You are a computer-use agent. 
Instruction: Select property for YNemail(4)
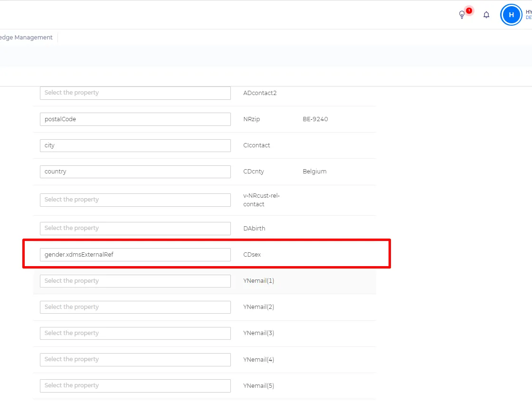coord(135,359)
